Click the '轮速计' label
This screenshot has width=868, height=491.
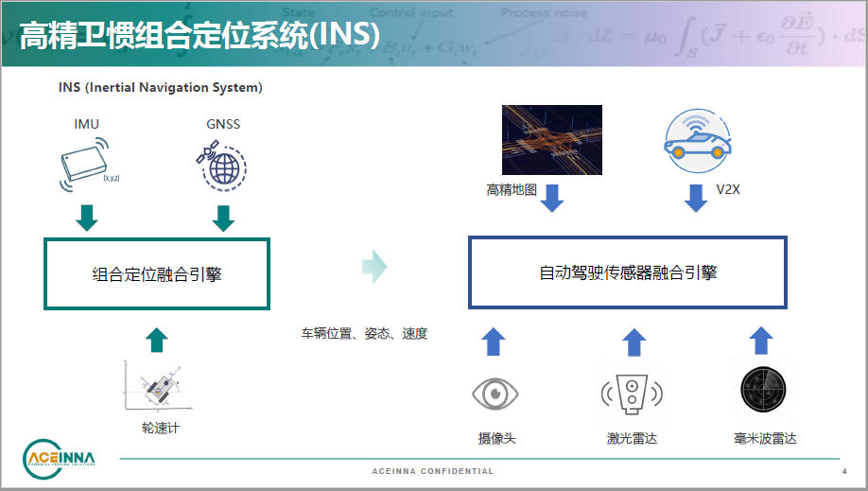coord(161,428)
